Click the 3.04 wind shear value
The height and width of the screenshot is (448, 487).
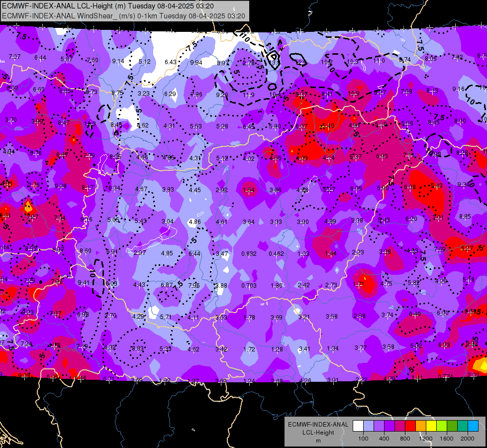point(168,222)
